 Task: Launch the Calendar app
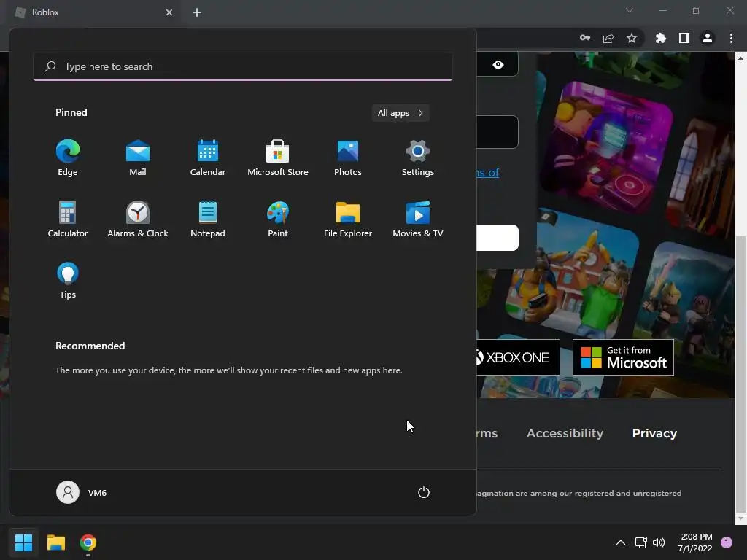[208, 158]
